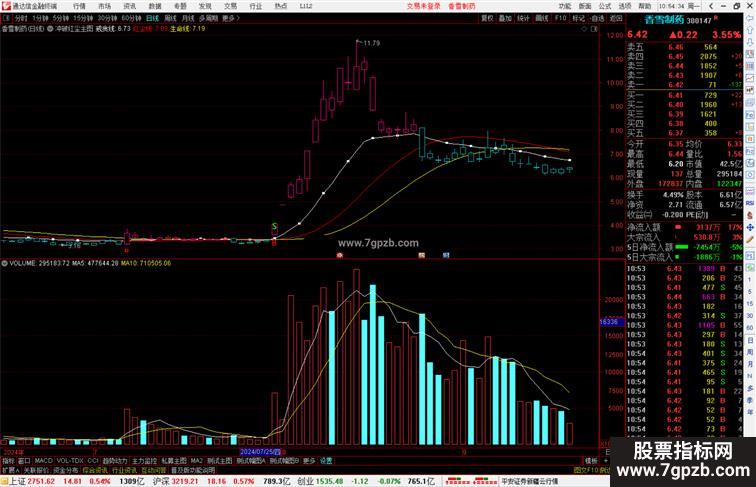756x487 pixels.
Task: Click the 返回 back button
Action: pos(616,18)
